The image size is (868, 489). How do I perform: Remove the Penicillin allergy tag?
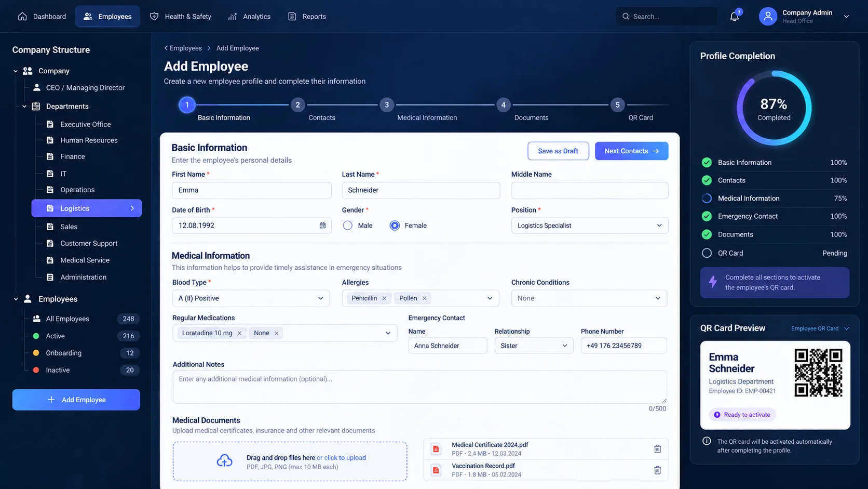(384, 298)
